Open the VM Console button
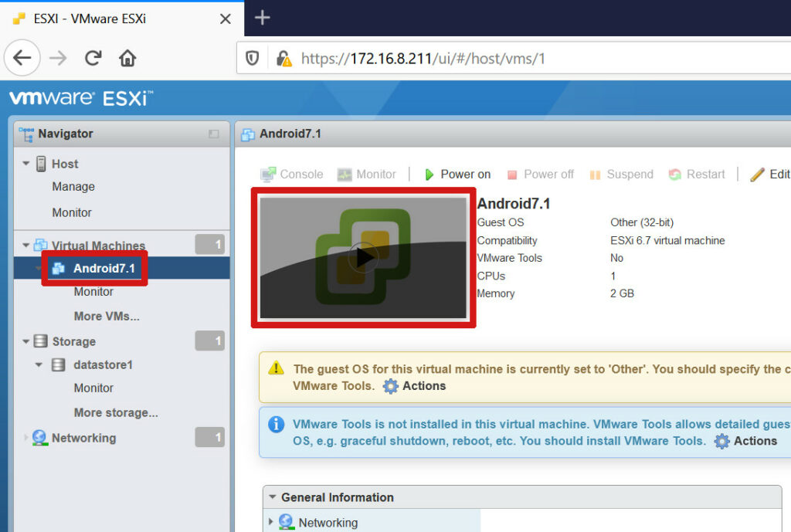The image size is (791, 532). tap(291, 175)
